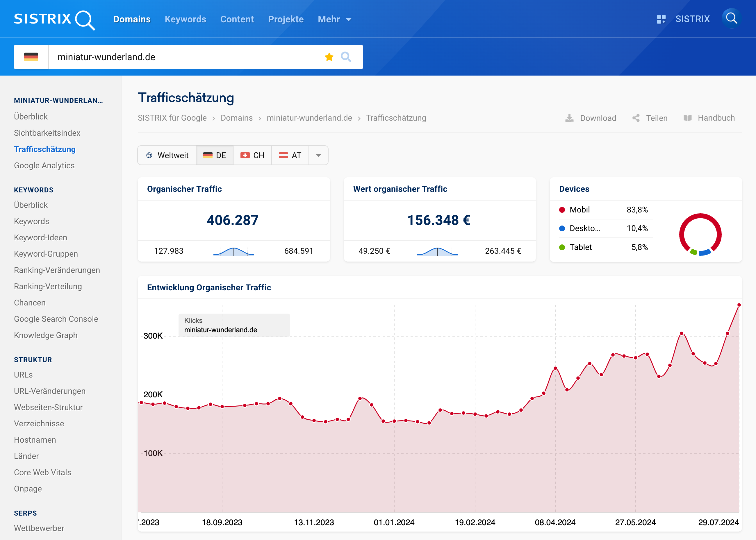The width and height of the screenshot is (756, 540).
Task: Open Knowledge Graph in the sidebar
Action: pos(46,335)
